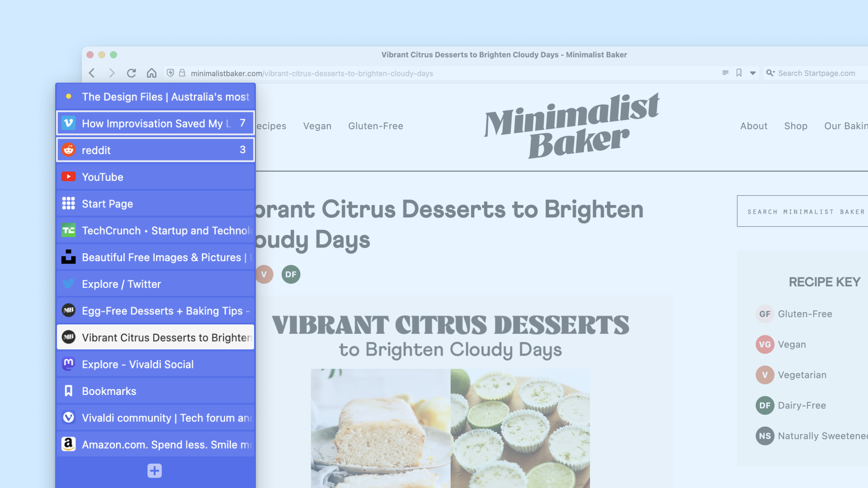The width and height of the screenshot is (868, 488).
Task: Toggle the Reddit tab with 3 badges
Action: [x=155, y=150]
